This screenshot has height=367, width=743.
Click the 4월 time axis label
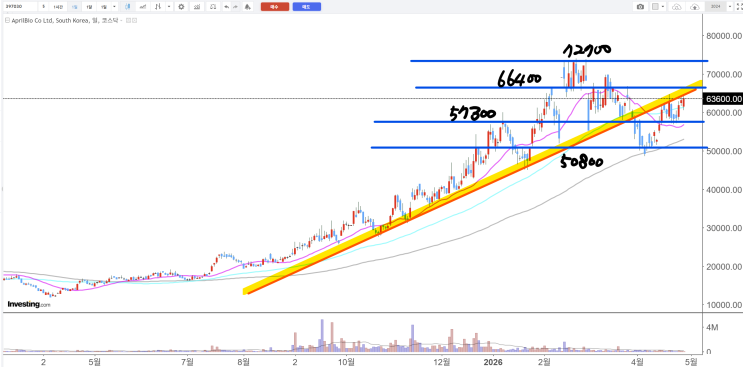click(637, 361)
